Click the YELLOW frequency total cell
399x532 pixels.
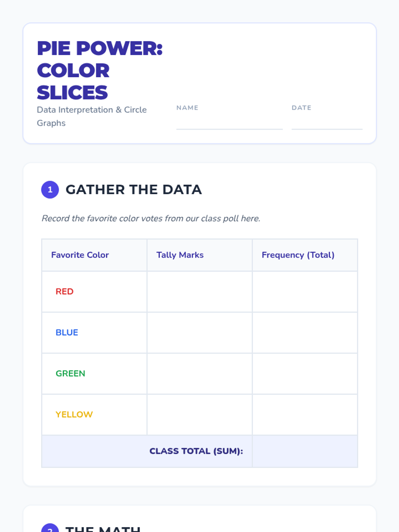point(305,415)
